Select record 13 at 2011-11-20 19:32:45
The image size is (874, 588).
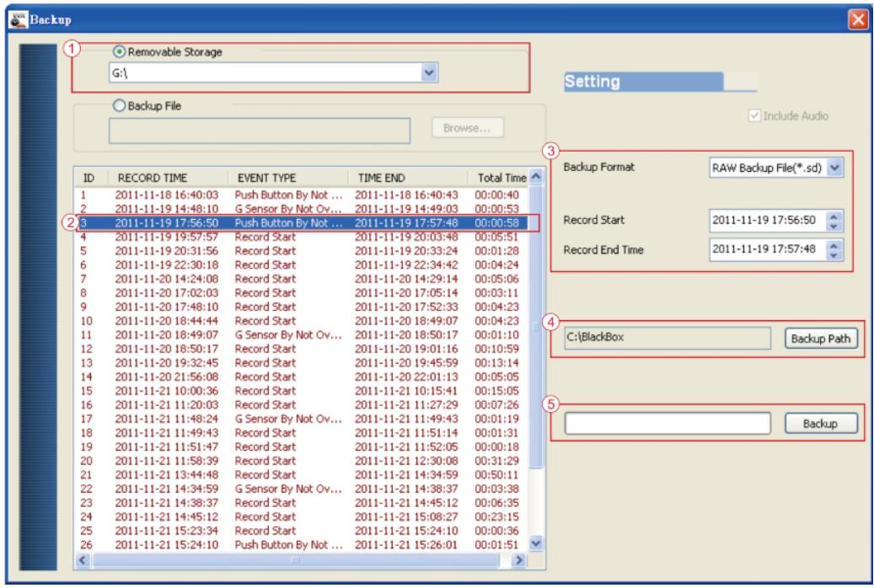[x=302, y=363]
